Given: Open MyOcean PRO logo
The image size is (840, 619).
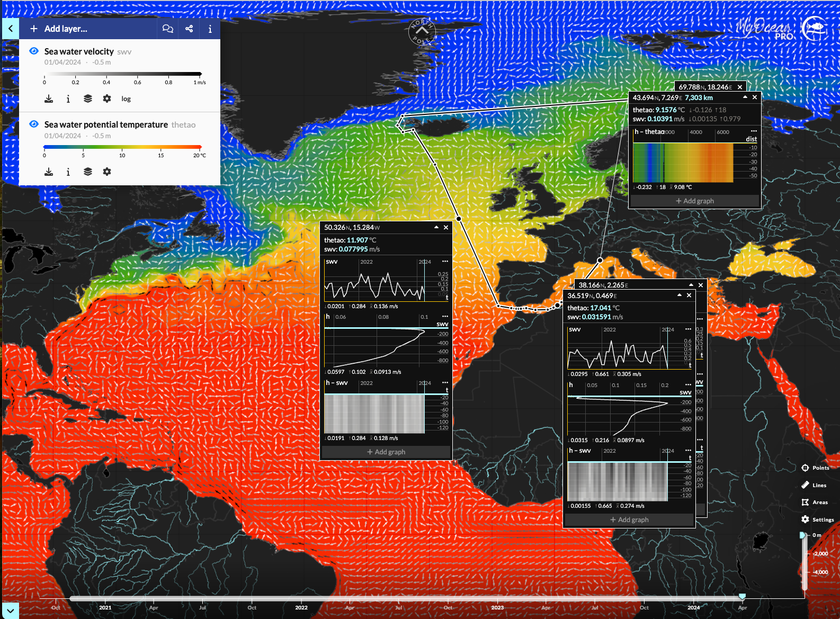Looking at the screenshot, I should tap(782, 29).
